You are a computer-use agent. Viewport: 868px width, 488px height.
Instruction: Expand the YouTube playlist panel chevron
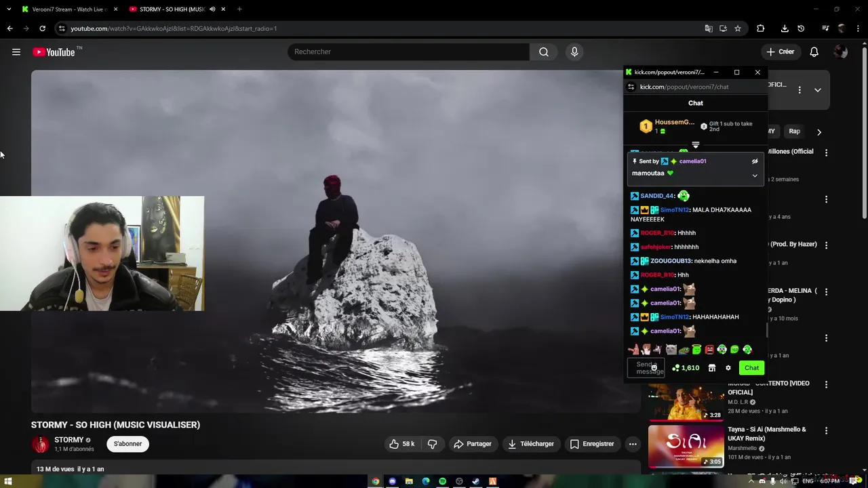click(818, 89)
